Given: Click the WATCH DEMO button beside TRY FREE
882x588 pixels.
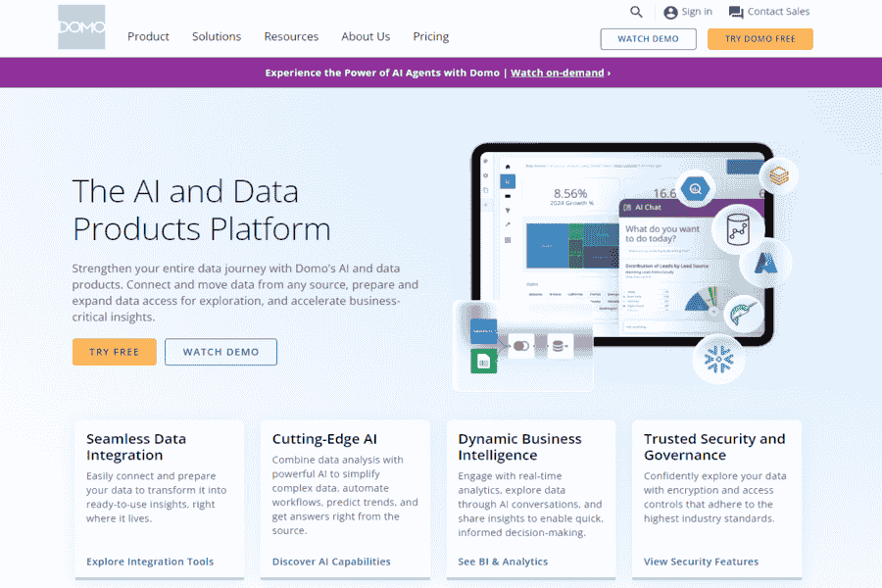Looking at the screenshot, I should (x=220, y=352).
